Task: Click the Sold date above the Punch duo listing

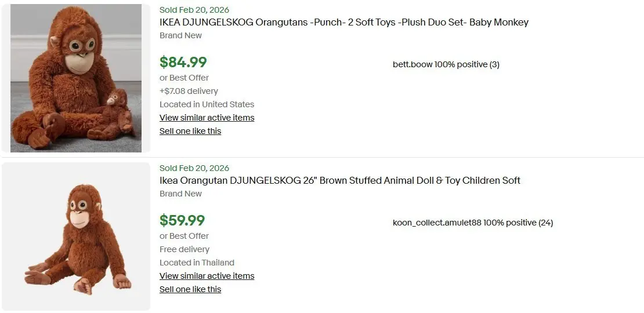Action: (x=194, y=10)
